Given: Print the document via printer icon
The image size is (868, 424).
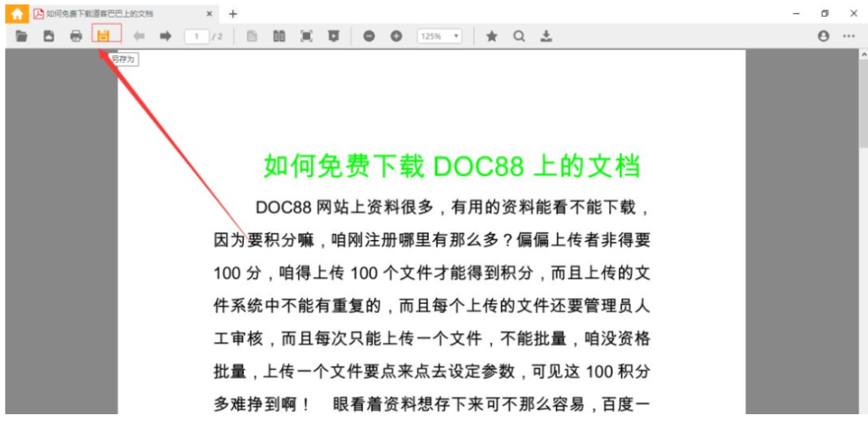Looking at the screenshot, I should tap(76, 36).
